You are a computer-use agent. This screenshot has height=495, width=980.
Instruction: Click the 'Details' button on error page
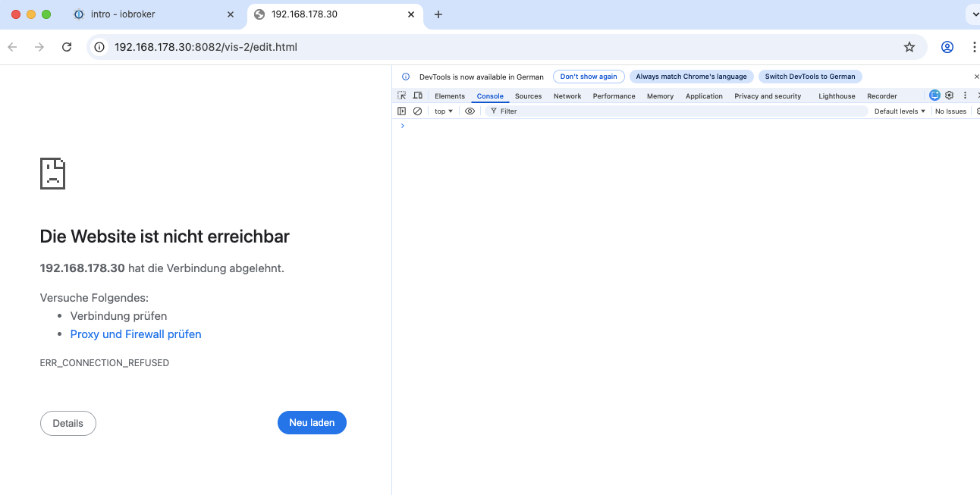[x=68, y=424]
